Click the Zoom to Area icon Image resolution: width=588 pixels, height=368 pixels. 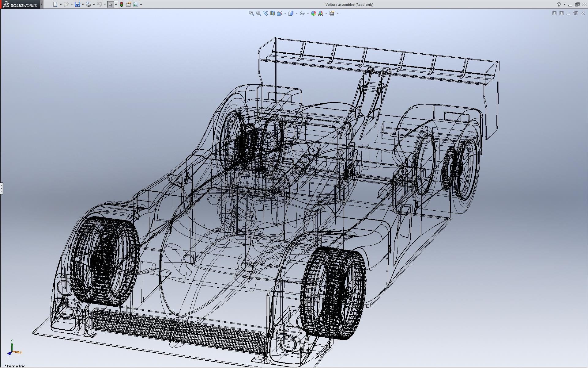[x=258, y=13]
